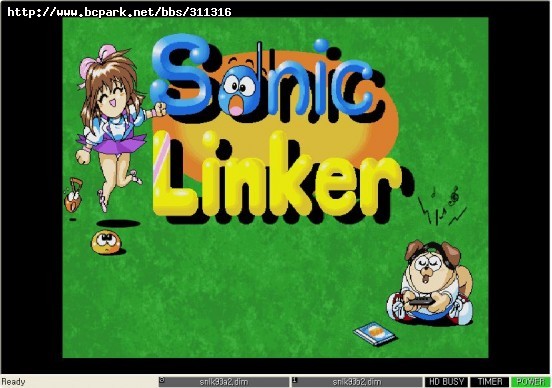
Task: Click the TIMER indicator in status bar
Action: coord(490,382)
